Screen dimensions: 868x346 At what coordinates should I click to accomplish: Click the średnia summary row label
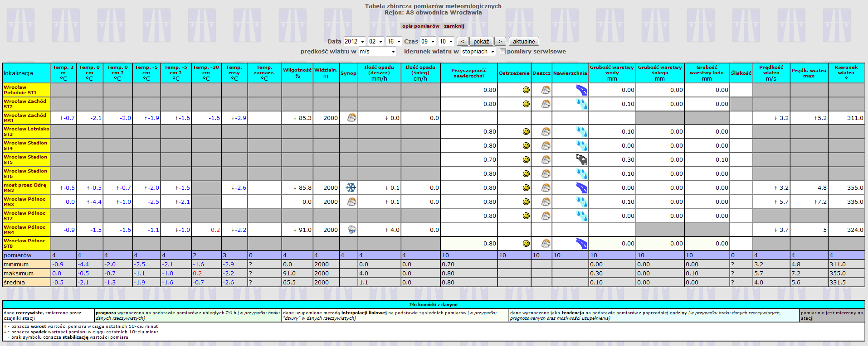pos(26,282)
